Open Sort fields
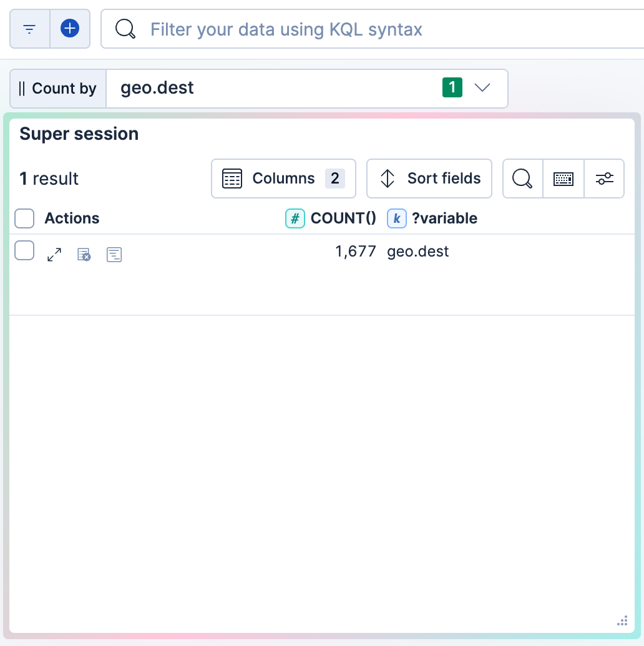644x646 pixels. point(429,179)
